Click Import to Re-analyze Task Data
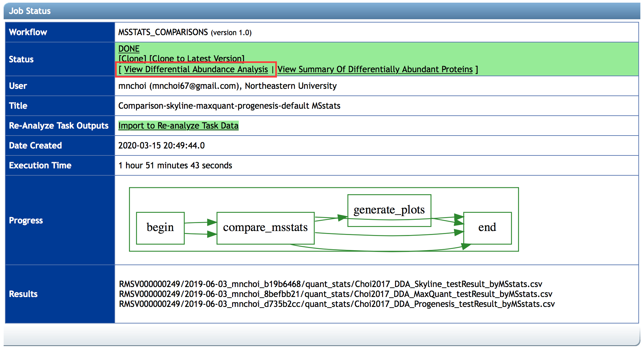This screenshot has width=644, height=352. [x=178, y=126]
